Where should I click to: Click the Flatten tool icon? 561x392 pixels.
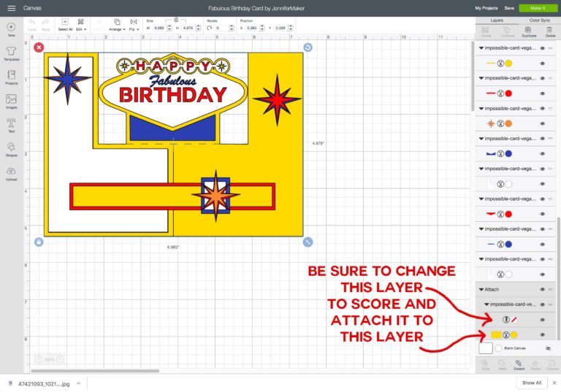coord(535,365)
